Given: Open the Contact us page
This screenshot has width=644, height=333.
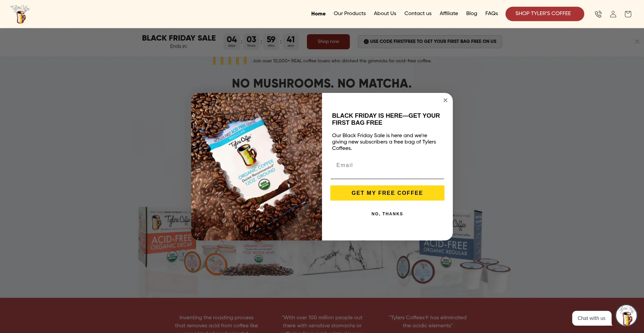Looking at the screenshot, I should pyautogui.click(x=418, y=13).
